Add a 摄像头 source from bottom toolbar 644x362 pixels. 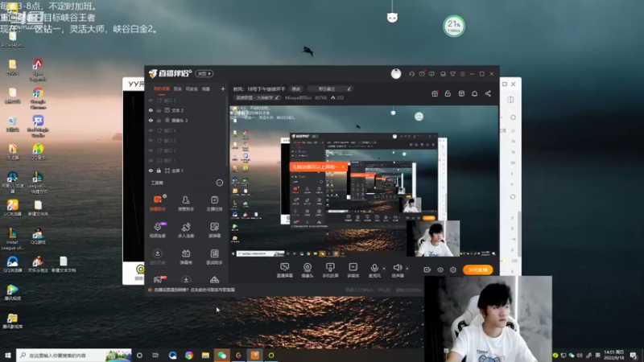[x=308, y=270]
